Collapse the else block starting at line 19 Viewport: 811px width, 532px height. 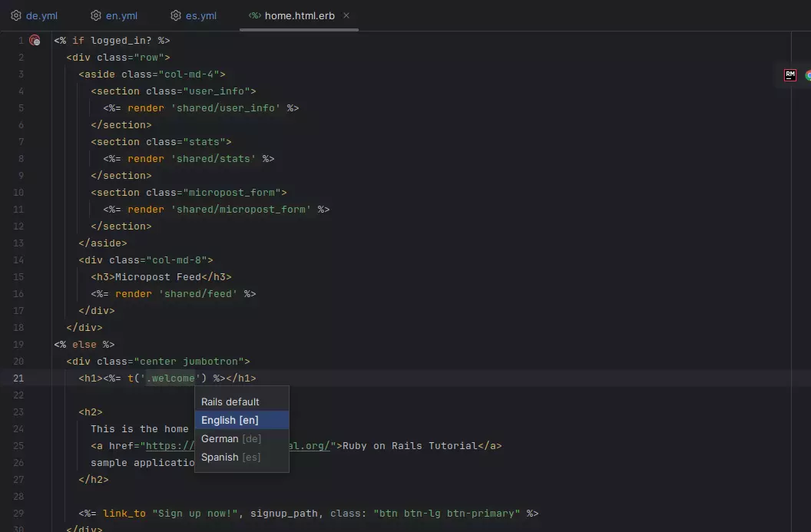click(x=45, y=344)
